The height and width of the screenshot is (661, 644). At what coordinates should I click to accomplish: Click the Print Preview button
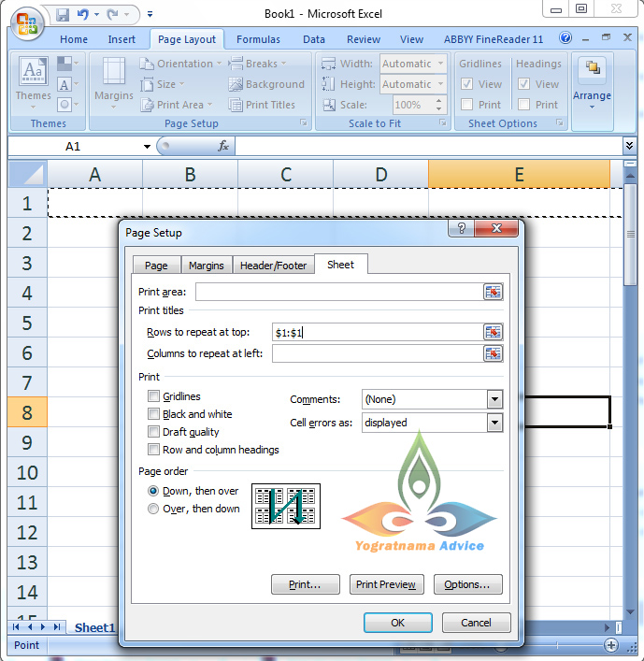pyautogui.click(x=386, y=584)
